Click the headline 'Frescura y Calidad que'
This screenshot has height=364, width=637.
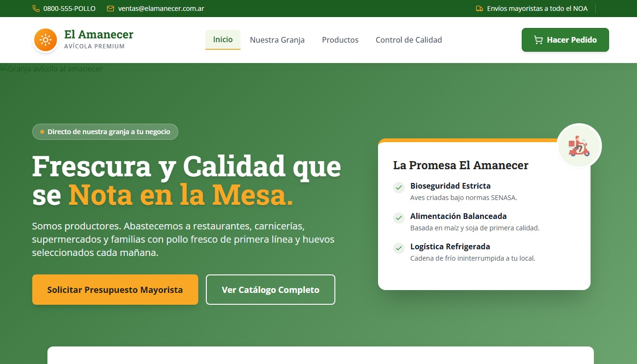(x=186, y=166)
